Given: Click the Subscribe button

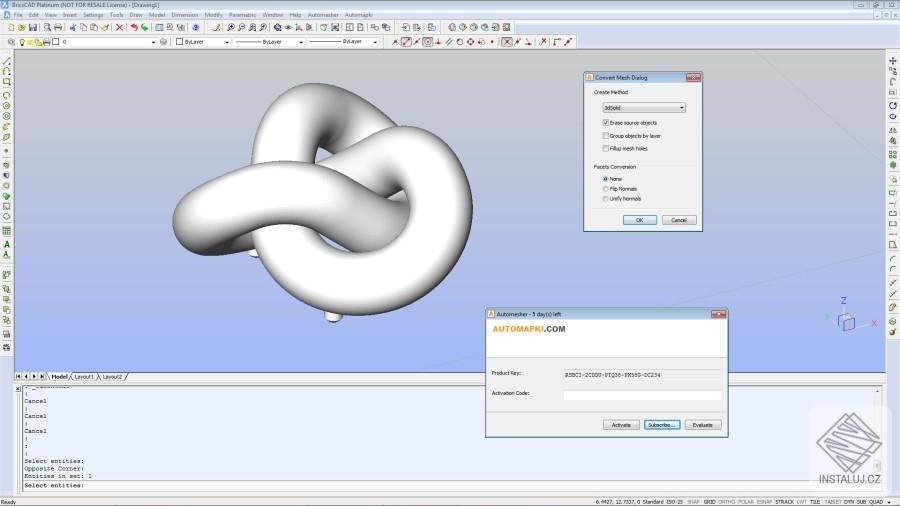Looking at the screenshot, I should [x=662, y=425].
